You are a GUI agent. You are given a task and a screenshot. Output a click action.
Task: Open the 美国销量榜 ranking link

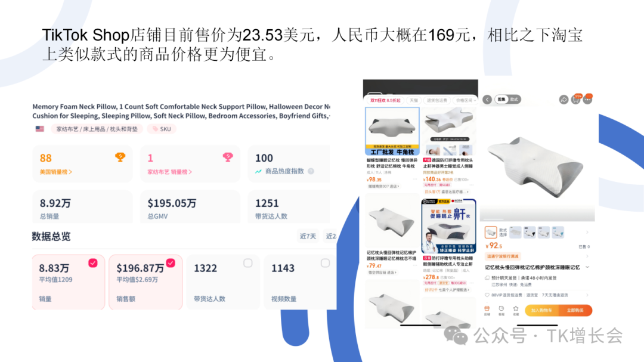[56, 172]
